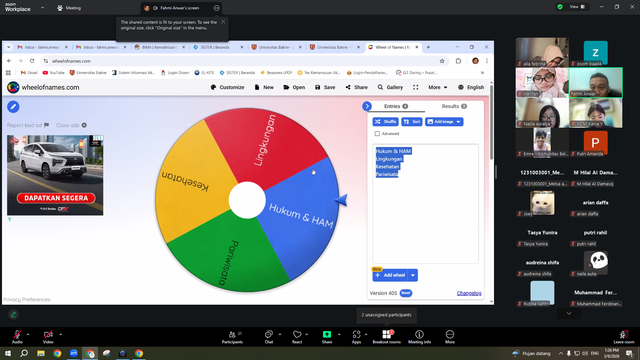This screenshot has width=640, height=360.
Task: Sort the wheel entries
Action: coord(412,122)
